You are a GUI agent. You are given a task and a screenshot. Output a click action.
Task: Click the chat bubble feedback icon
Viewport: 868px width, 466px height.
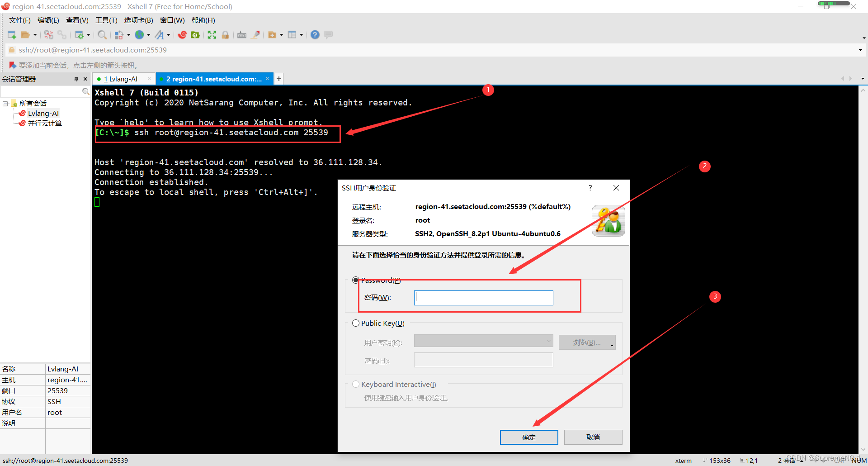coord(328,35)
